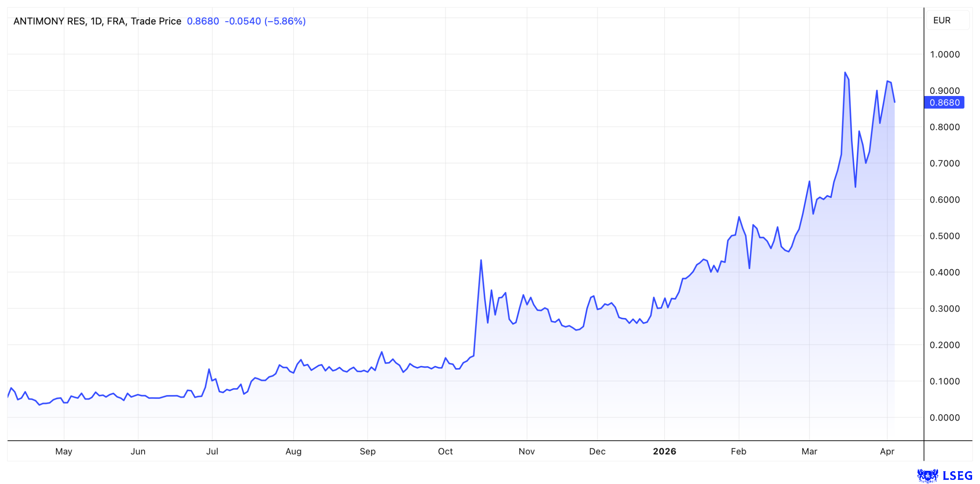Screen dimensions: 980x484
Task: Select the 2026 year marker on time axis
Action: 664,451
